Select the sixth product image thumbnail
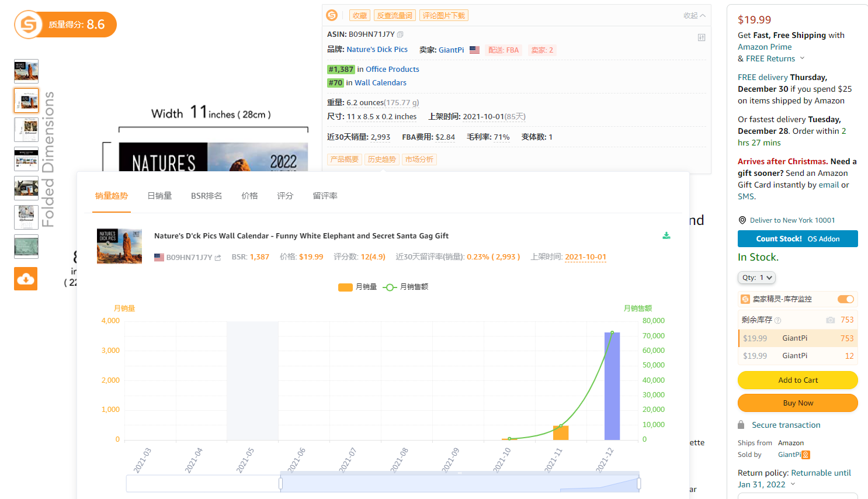The height and width of the screenshot is (499, 868). pyautogui.click(x=26, y=217)
